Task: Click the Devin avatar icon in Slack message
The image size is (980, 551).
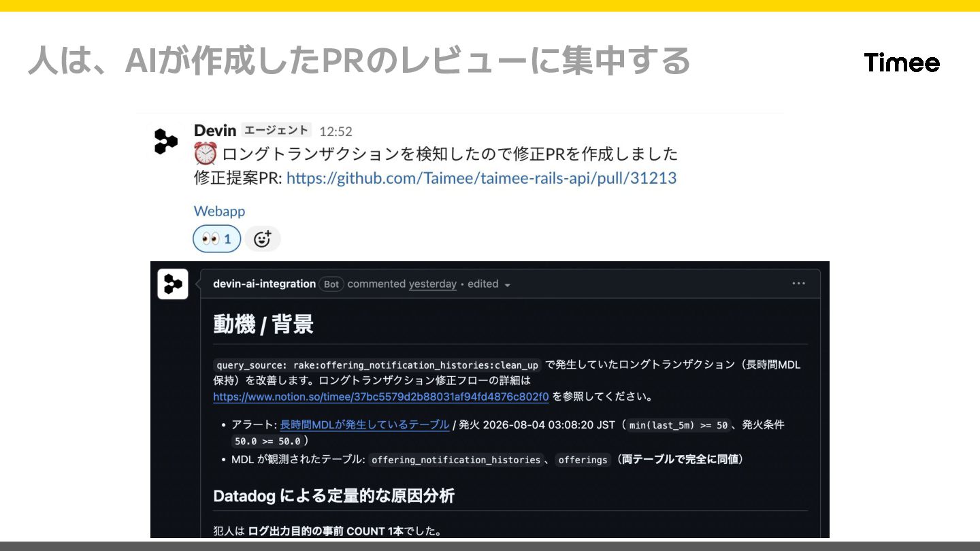Action: point(165,141)
